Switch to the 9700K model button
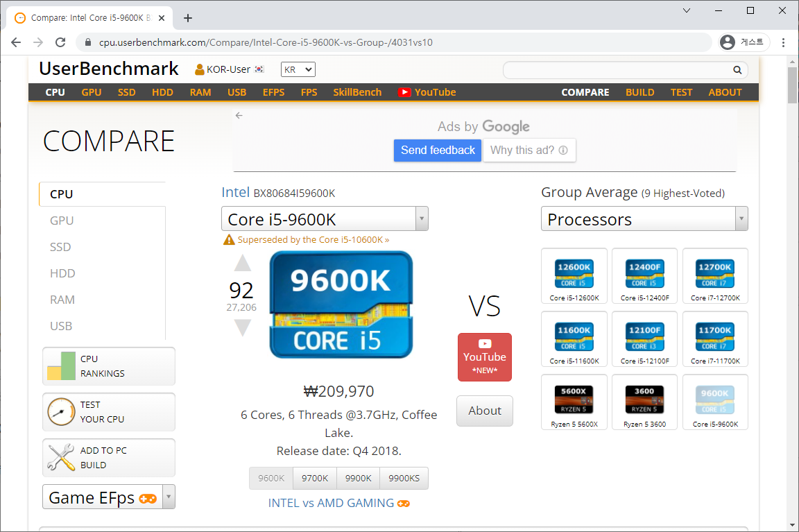This screenshot has width=799, height=532. click(x=315, y=478)
